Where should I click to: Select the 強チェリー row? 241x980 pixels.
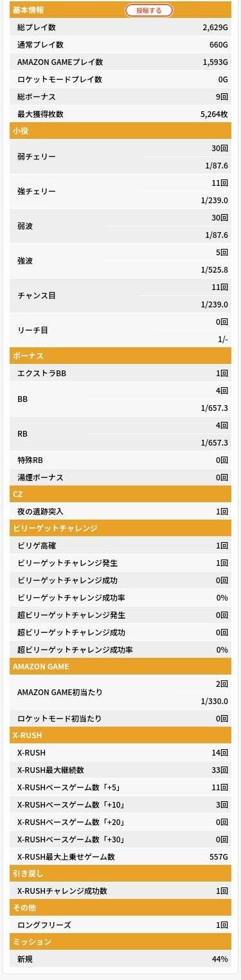tap(120, 192)
